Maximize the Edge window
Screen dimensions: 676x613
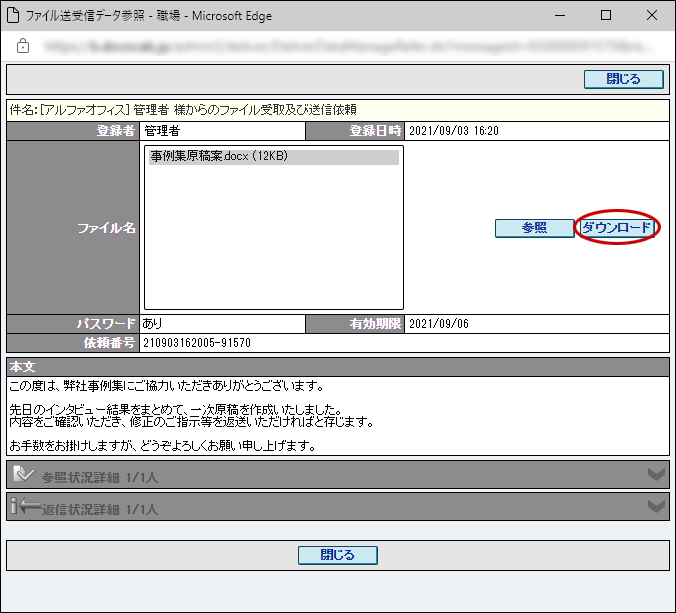click(606, 16)
